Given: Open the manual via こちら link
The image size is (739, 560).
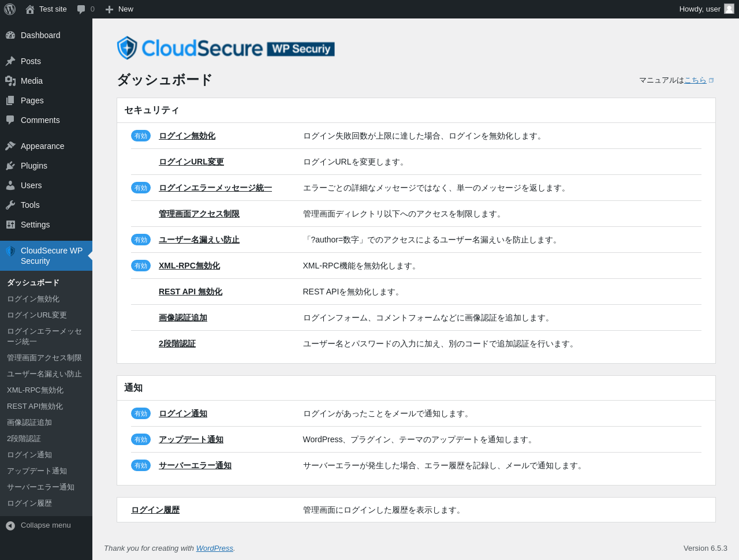Looking at the screenshot, I should 695,80.
